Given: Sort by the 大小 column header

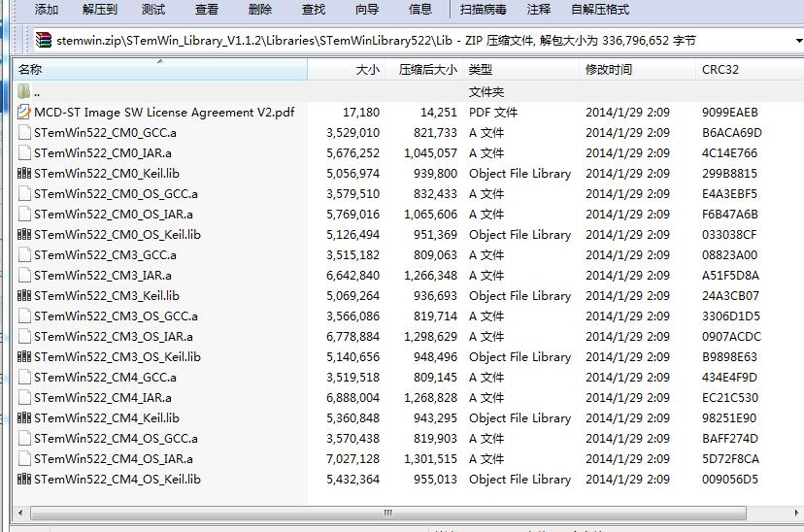Looking at the screenshot, I should pos(346,69).
